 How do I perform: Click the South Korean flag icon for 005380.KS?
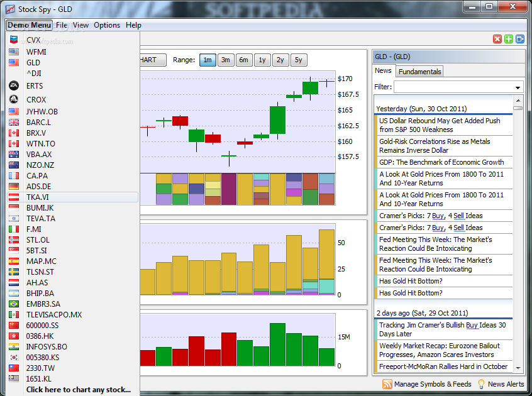click(x=14, y=358)
